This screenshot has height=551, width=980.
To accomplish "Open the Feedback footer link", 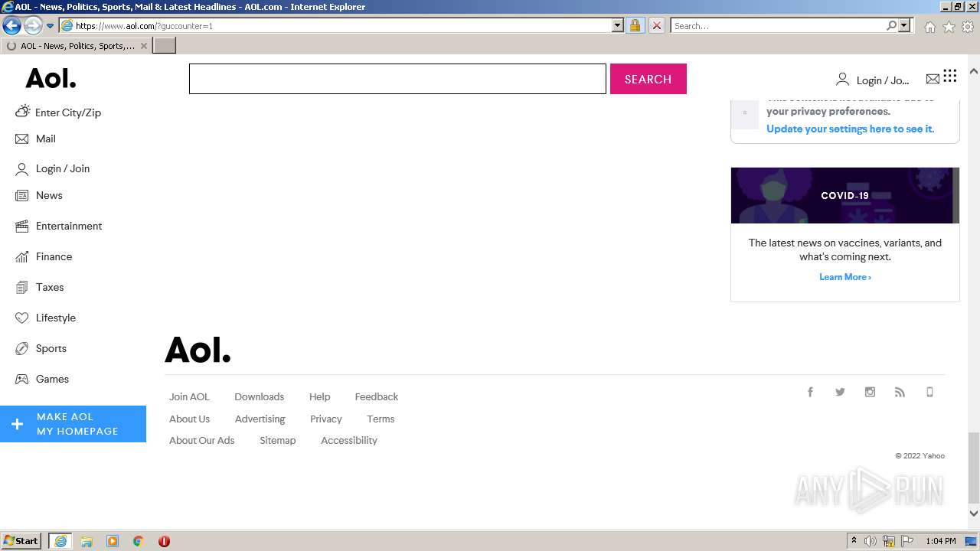I will tap(376, 396).
